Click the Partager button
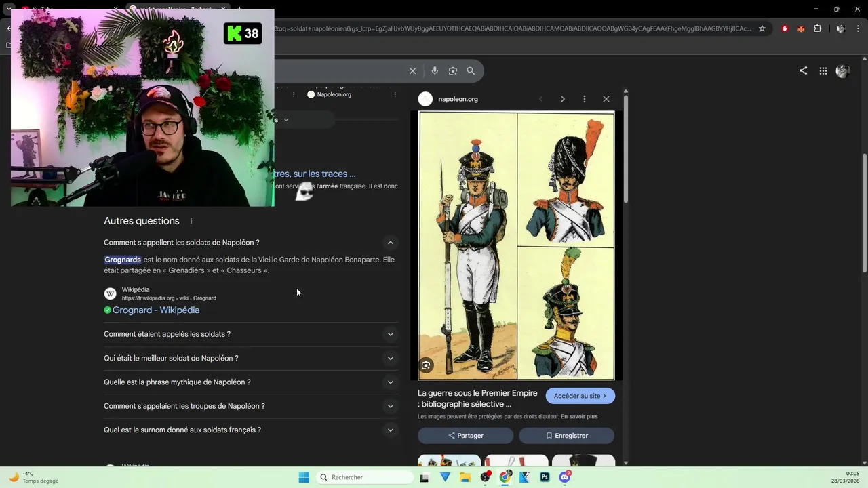Image resolution: width=868 pixels, height=488 pixels. pos(466,436)
